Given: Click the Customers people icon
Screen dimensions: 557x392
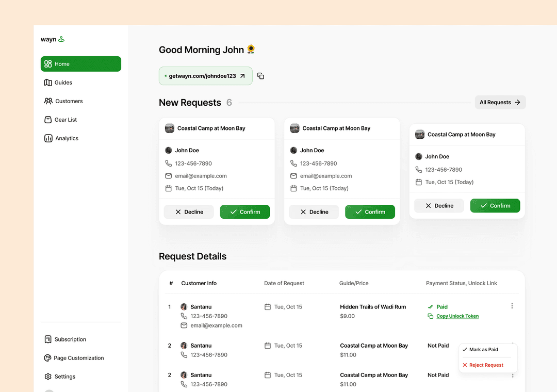Looking at the screenshot, I should click(48, 101).
